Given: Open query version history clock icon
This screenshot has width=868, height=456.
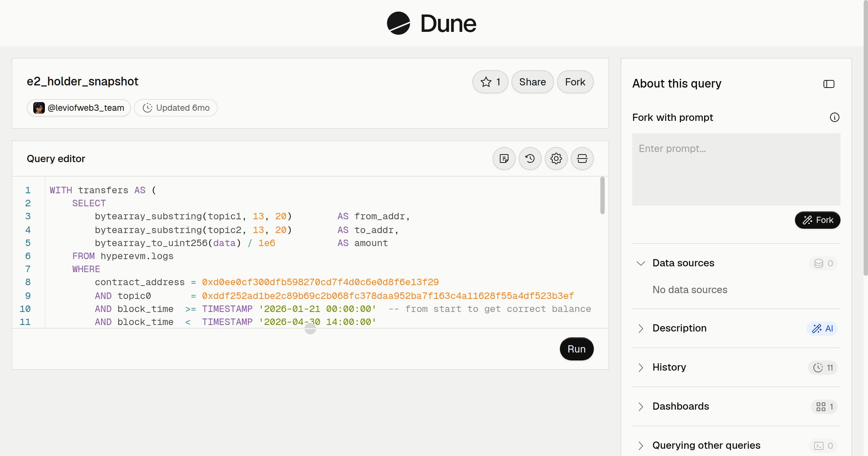Looking at the screenshot, I should [530, 159].
